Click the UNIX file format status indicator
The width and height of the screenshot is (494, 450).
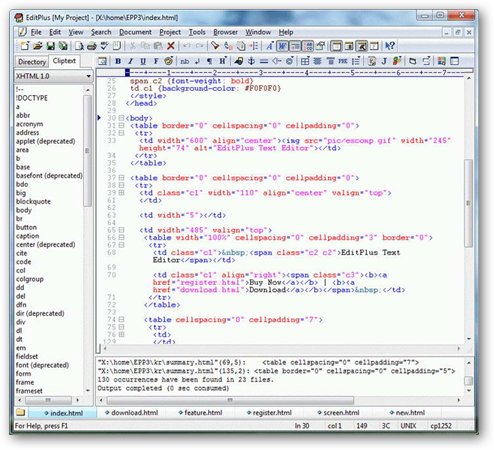tap(408, 426)
